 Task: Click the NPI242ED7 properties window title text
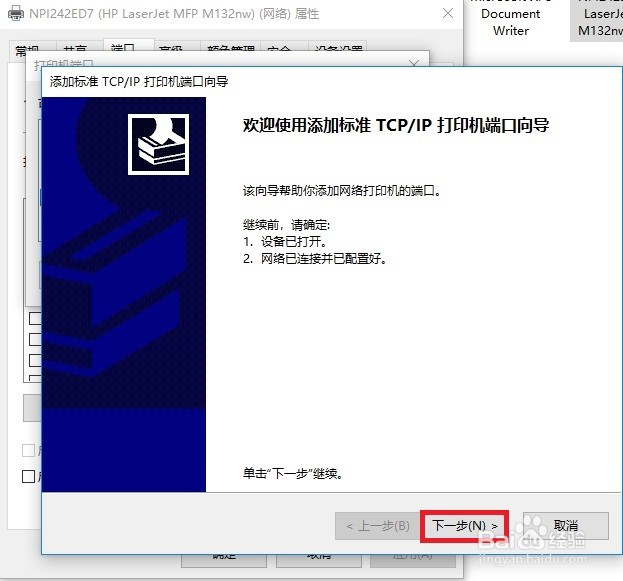174,14
